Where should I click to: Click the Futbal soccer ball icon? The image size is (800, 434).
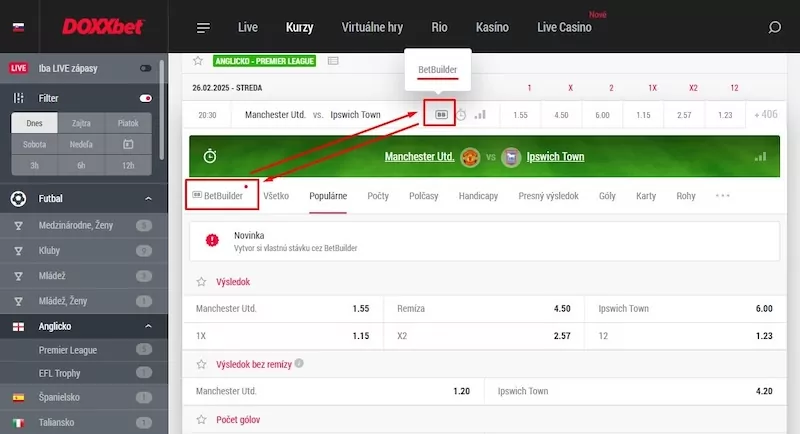click(18, 198)
